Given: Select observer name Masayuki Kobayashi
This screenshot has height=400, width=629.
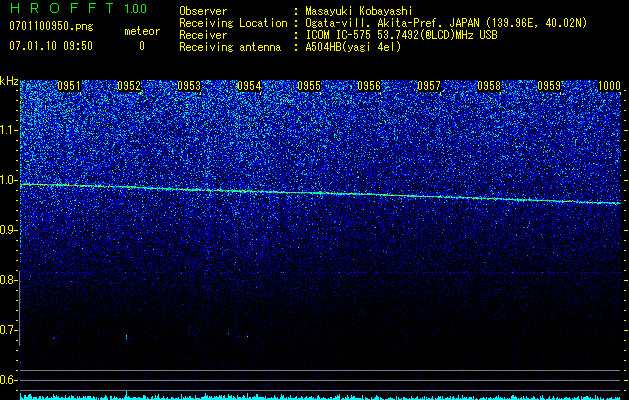Looking at the screenshot, I should pos(359,11).
